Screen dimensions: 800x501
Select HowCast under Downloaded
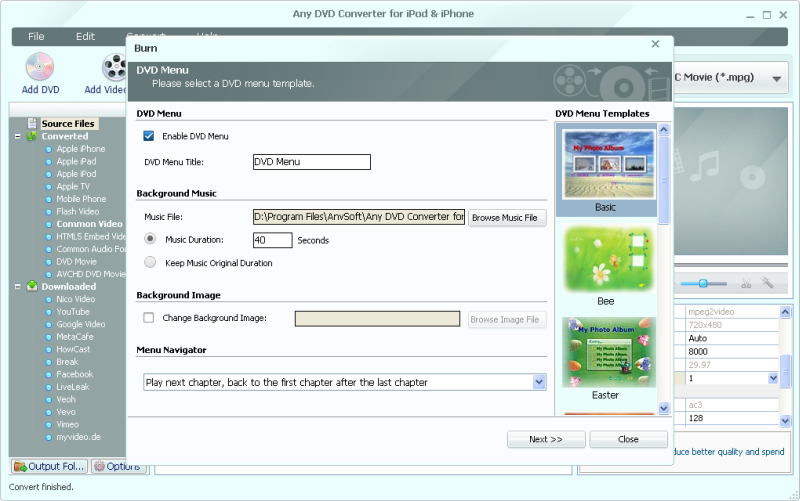(73, 349)
